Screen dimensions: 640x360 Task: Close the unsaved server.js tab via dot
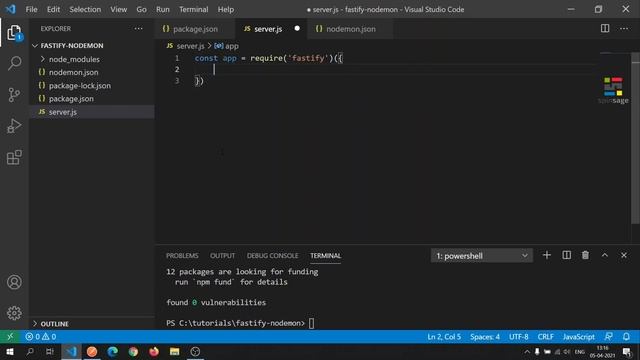tap(297, 28)
